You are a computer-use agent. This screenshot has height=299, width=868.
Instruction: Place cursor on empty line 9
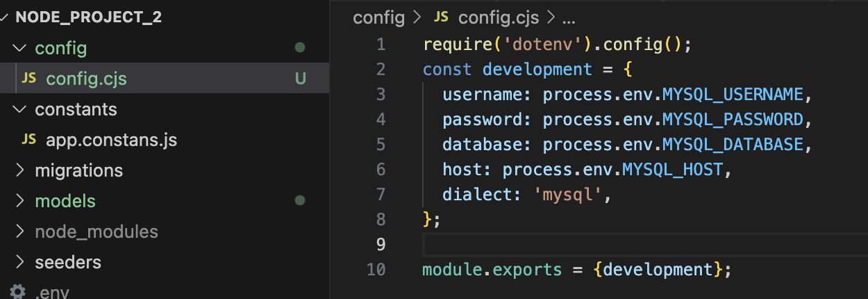[x=644, y=244]
